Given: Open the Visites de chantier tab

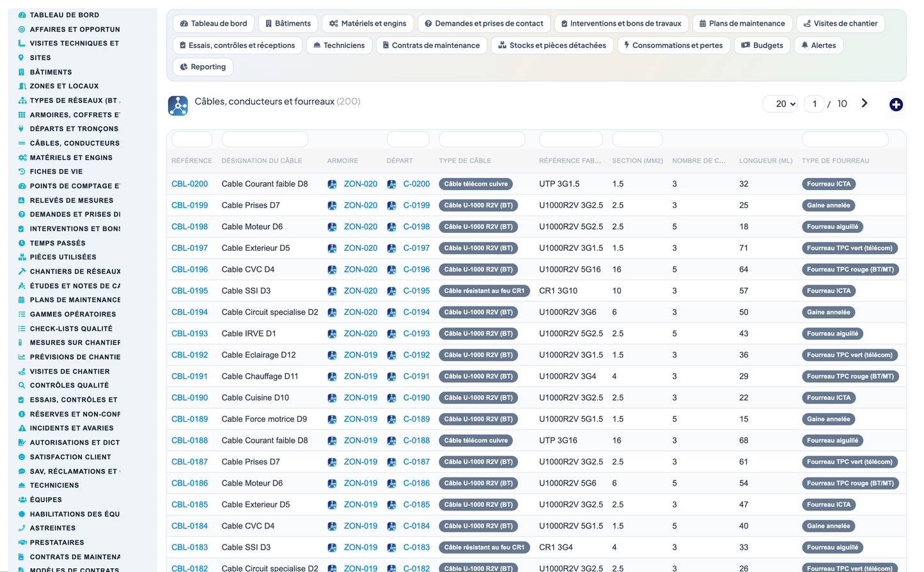Looking at the screenshot, I should point(841,24).
